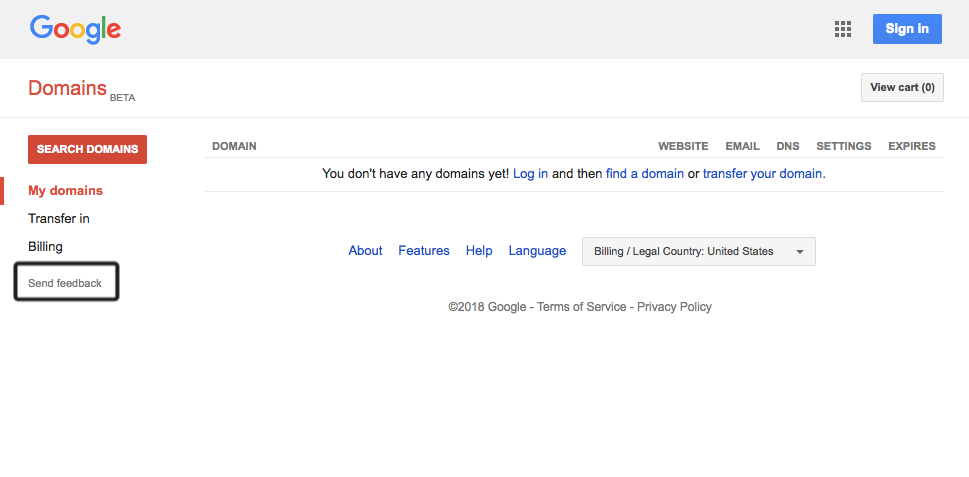This screenshot has height=477, width=969.
Task: Click the blue Sign in button
Action: pyautogui.click(x=906, y=29)
